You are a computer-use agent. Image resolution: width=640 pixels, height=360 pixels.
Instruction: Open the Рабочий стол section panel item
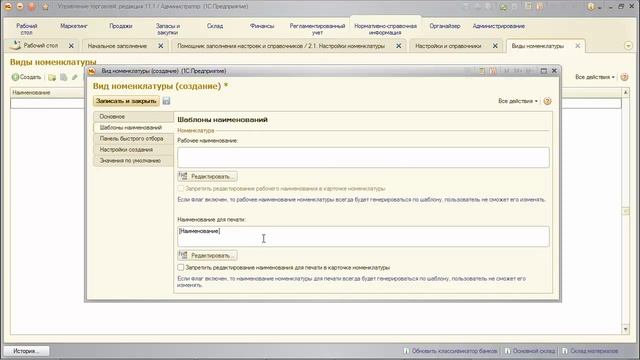27,29
